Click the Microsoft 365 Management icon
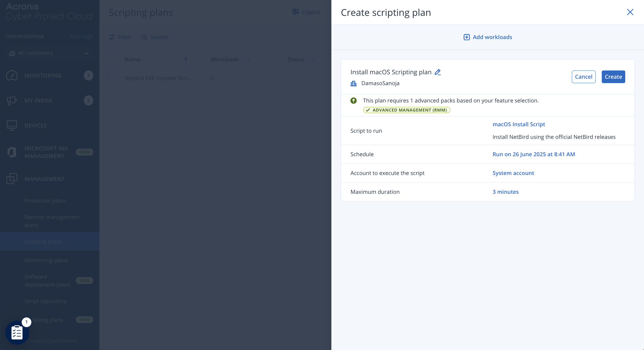Image resolution: width=644 pixels, height=350 pixels. 12,152
